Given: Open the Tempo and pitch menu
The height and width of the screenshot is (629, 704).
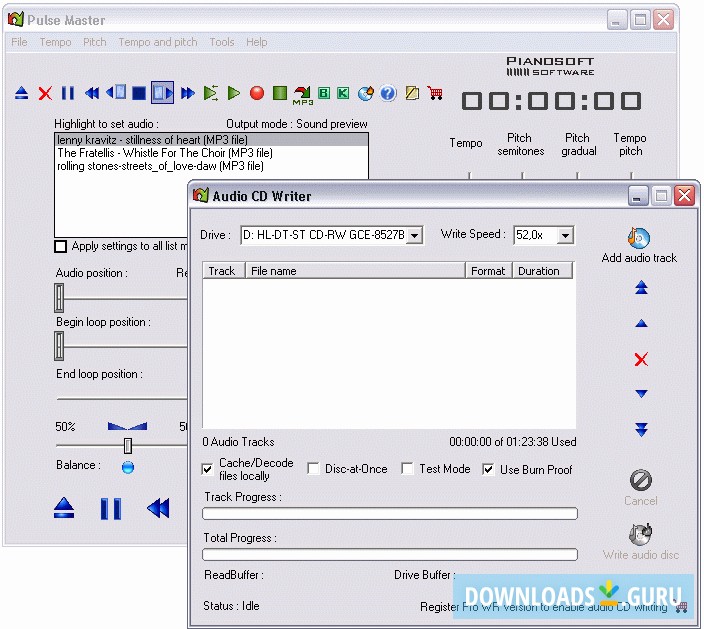Looking at the screenshot, I should point(158,42).
